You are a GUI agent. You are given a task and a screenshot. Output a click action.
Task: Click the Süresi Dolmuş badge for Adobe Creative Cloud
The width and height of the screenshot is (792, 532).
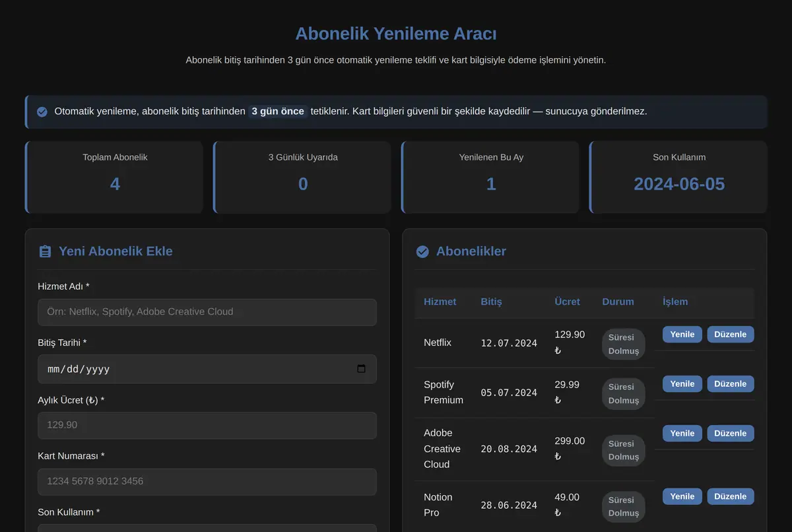624,450
